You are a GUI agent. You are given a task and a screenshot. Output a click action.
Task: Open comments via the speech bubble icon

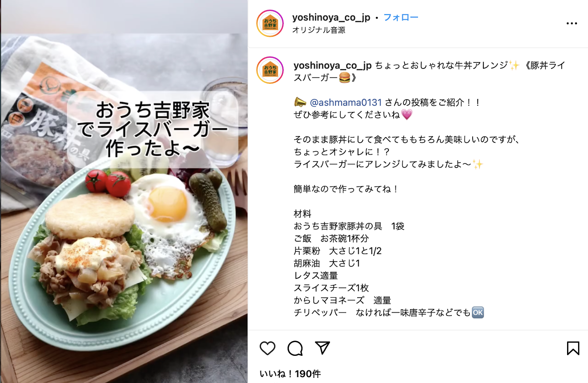coord(295,348)
